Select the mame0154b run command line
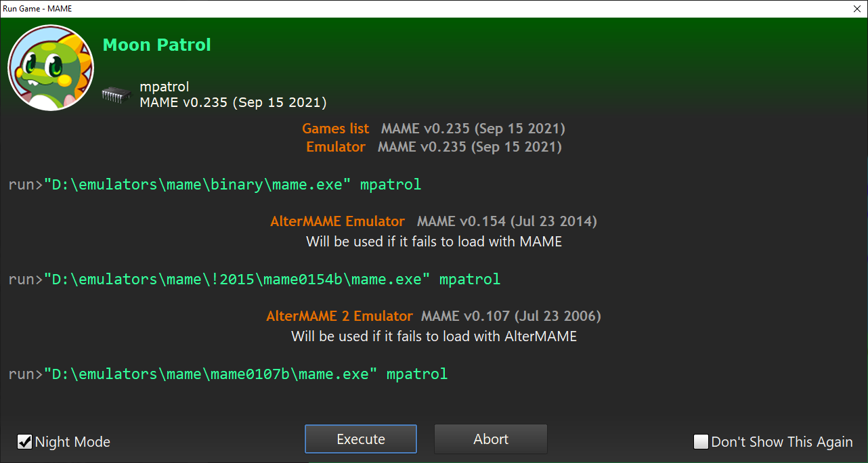Viewport: 868px width, 463px height. click(x=254, y=279)
